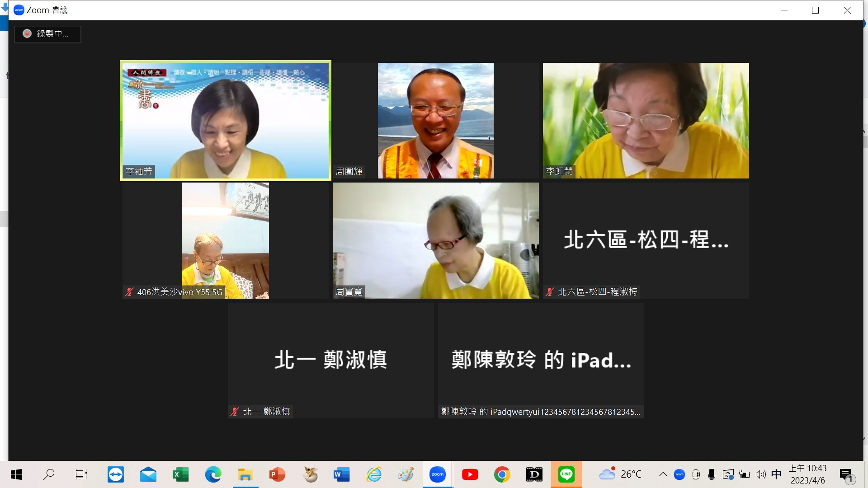The width and height of the screenshot is (868, 488).
Task: Open YouTube from the taskbar
Action: tap(470, 474)
